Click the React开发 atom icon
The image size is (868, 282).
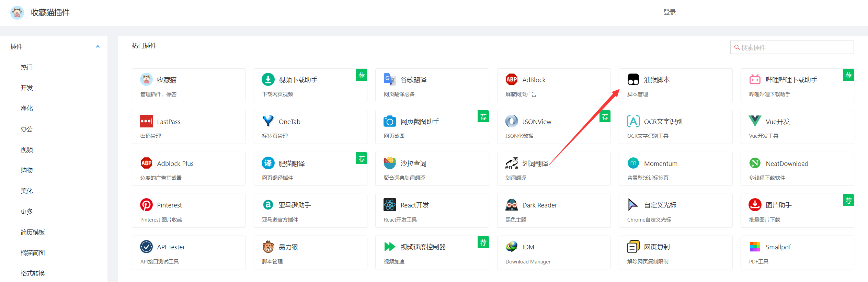point(390,205)
